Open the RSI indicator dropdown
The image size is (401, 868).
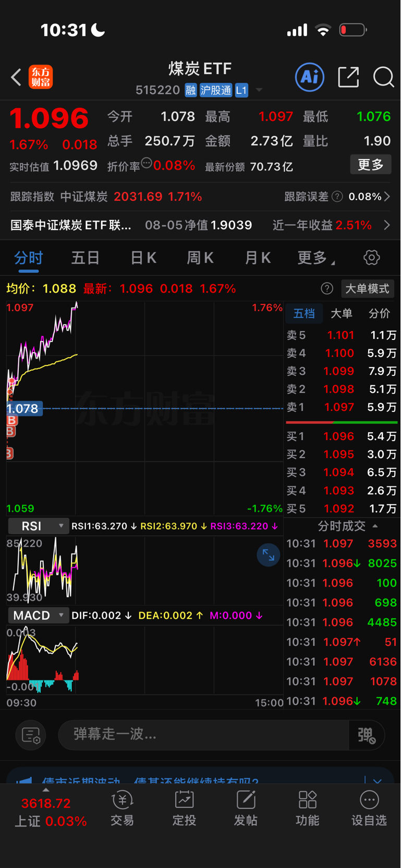coord(39,526)
